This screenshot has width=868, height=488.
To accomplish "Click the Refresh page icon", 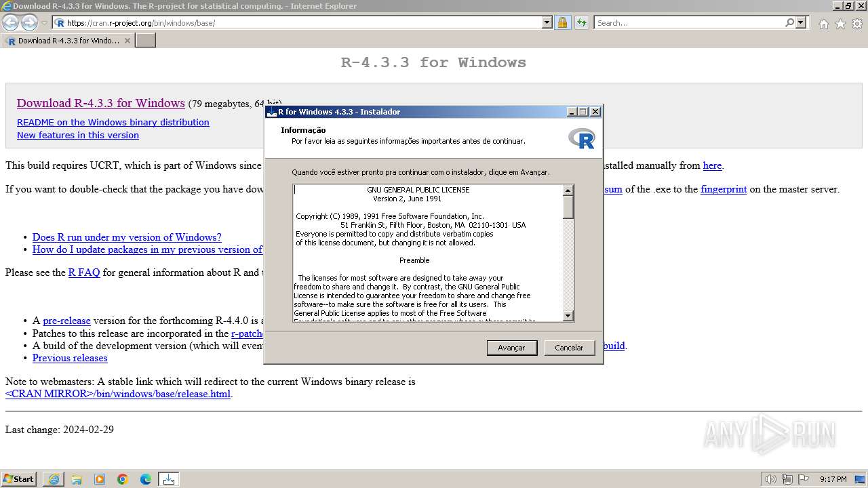I will 581,22.
